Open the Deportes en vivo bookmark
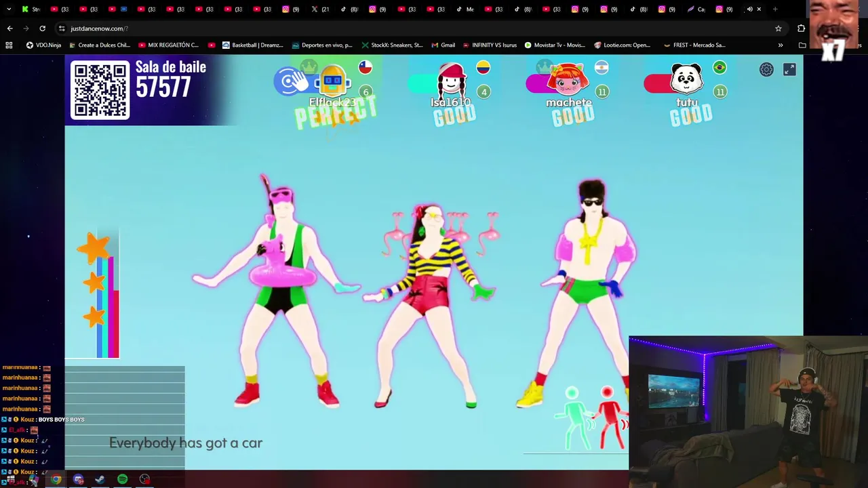Screen dimensions: 868x488 pos(322,45)
